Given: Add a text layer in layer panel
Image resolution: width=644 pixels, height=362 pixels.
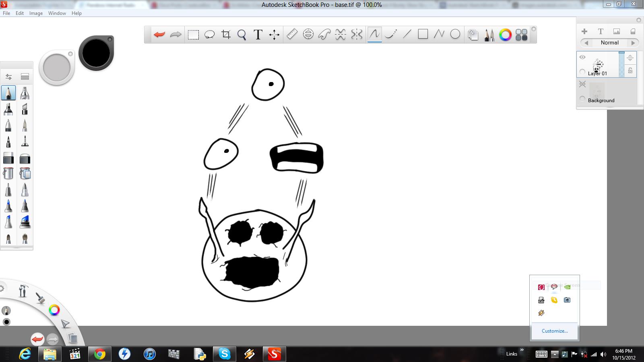Looking at the screenshot, I should tap(601, 31).
